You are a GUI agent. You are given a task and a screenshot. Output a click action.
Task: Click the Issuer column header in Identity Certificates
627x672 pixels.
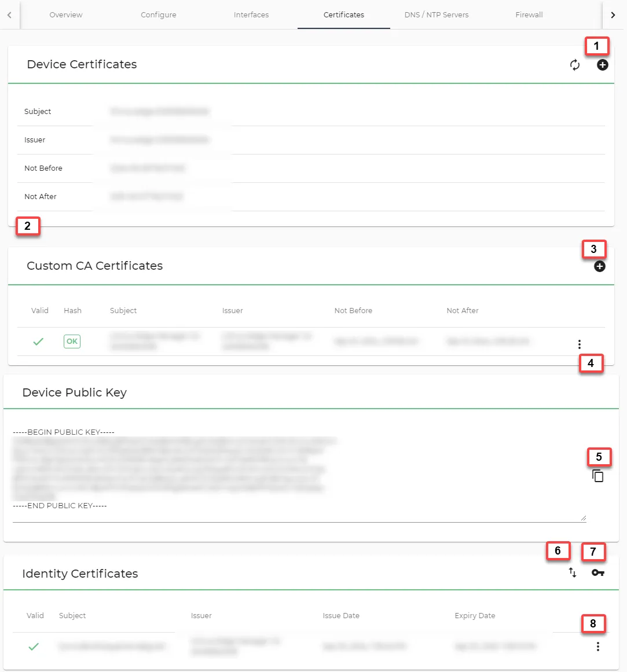click(x=201, y=615)
